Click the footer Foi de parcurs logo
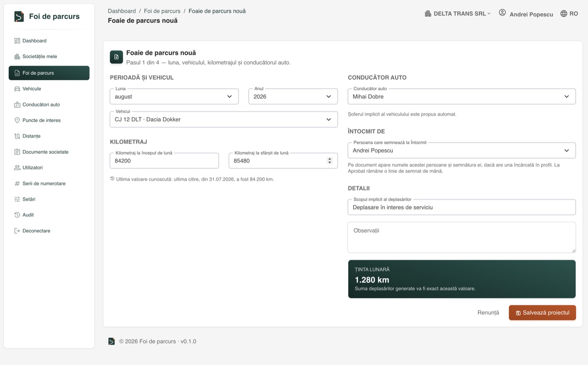The width and height of the screenshot is (588, 365). (x=111, y=341)
